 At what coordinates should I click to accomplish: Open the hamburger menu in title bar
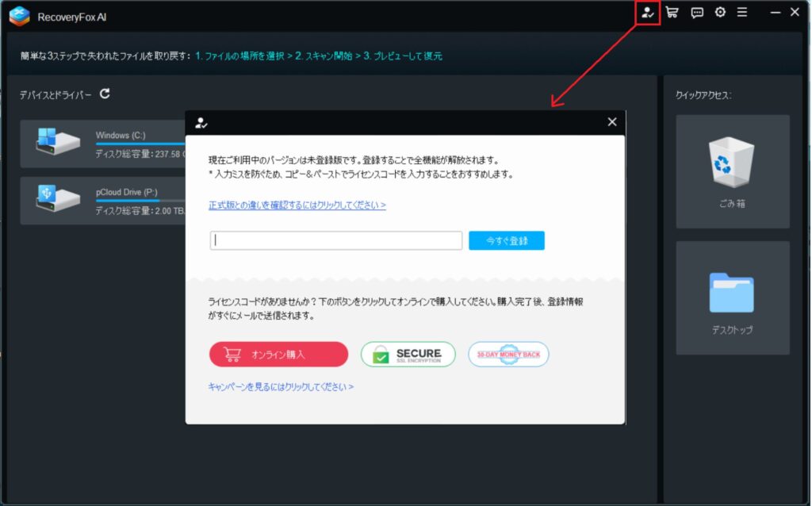point(742,13)
